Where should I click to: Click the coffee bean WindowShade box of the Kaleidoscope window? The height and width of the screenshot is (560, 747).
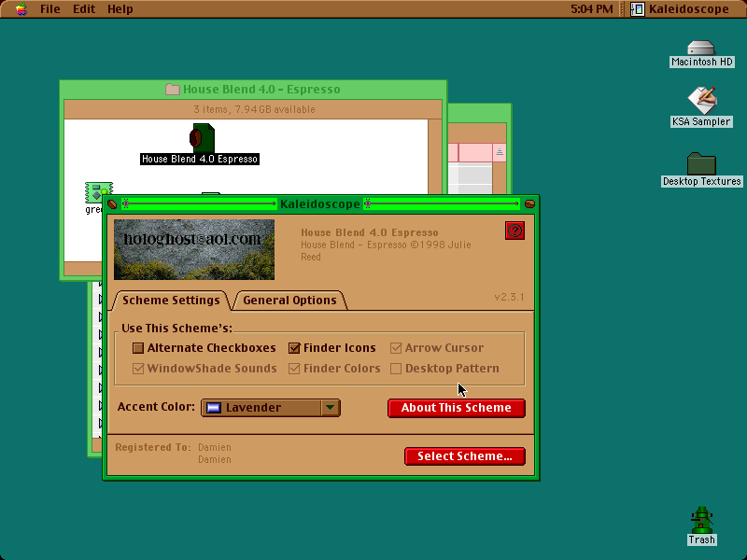[x=529, y=204]
